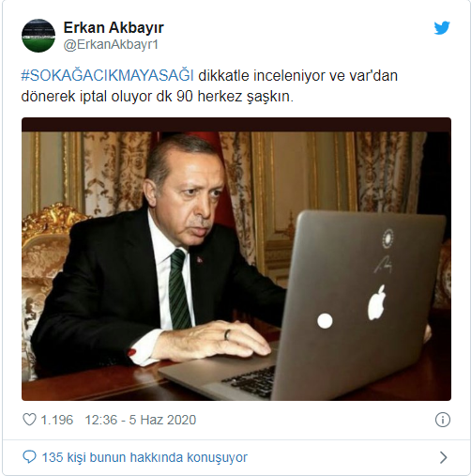Viewport: 471px width, 476px height.
Task: Click the Apple logo on laptop lid
Action: (x=376, y=302)
